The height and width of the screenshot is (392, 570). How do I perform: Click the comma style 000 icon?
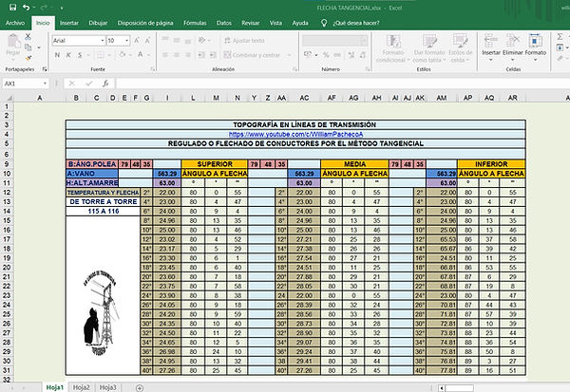(337, 55)
